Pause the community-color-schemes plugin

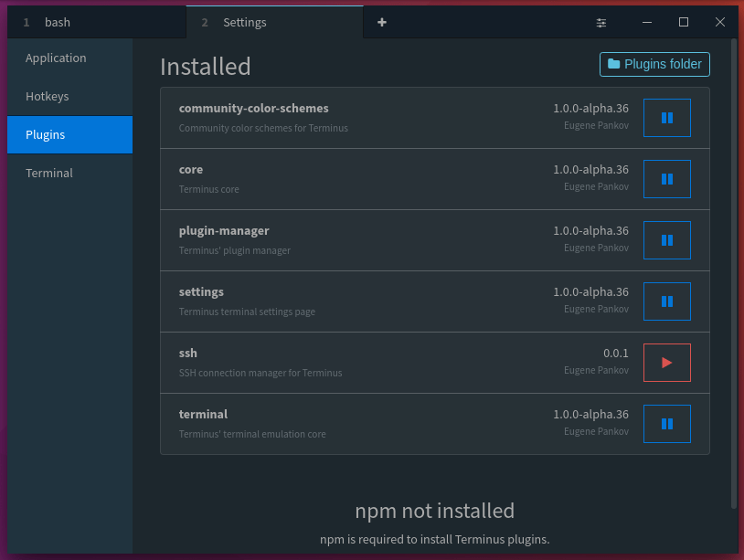pos(666,118)
